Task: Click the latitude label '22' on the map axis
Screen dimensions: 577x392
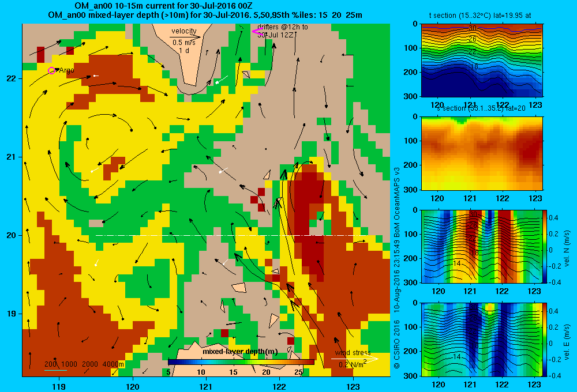Action: [x=11, y=78]
